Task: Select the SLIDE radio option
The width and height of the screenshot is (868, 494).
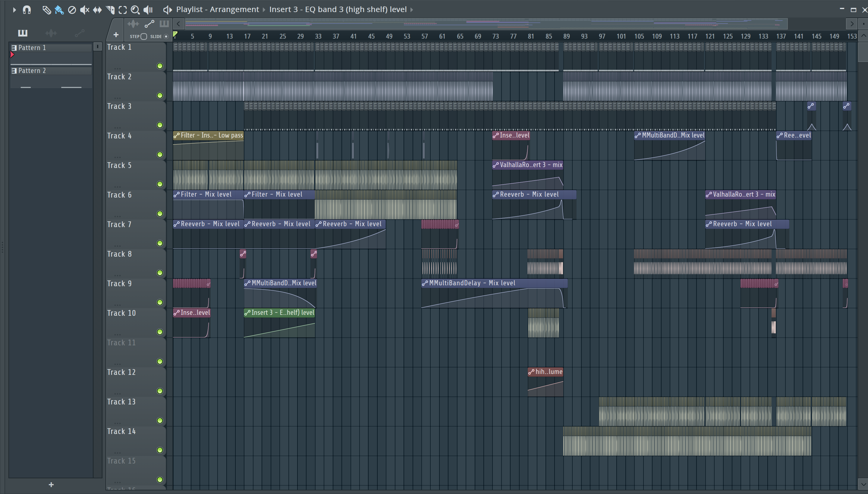Action: [166, 36]
